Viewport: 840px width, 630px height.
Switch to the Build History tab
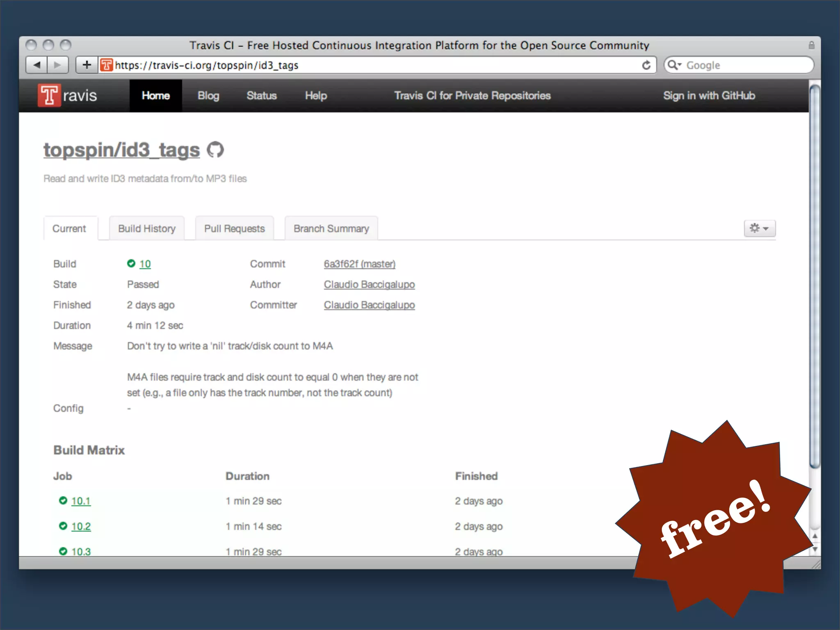(146, 228)
